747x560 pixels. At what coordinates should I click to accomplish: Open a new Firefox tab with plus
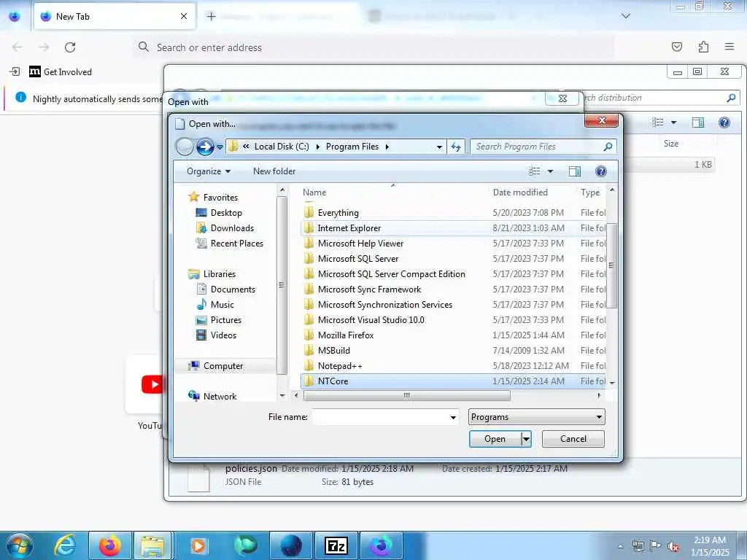point(211,16)
